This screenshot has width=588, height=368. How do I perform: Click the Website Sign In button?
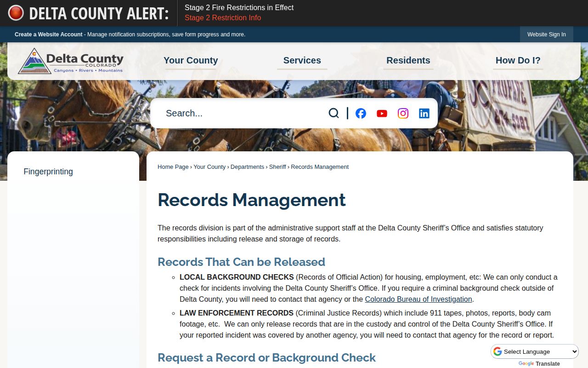547,34
